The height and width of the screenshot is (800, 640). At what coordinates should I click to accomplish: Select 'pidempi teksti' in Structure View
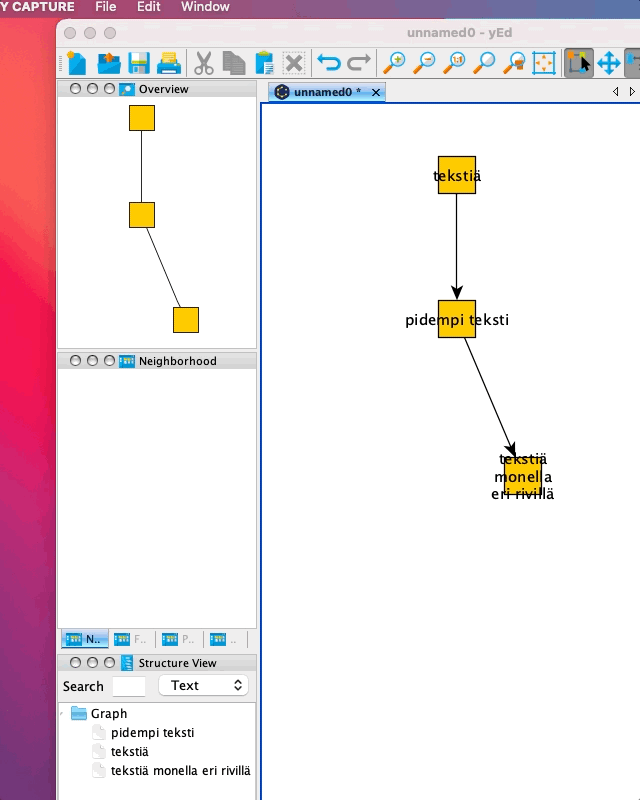coord(152,733)
